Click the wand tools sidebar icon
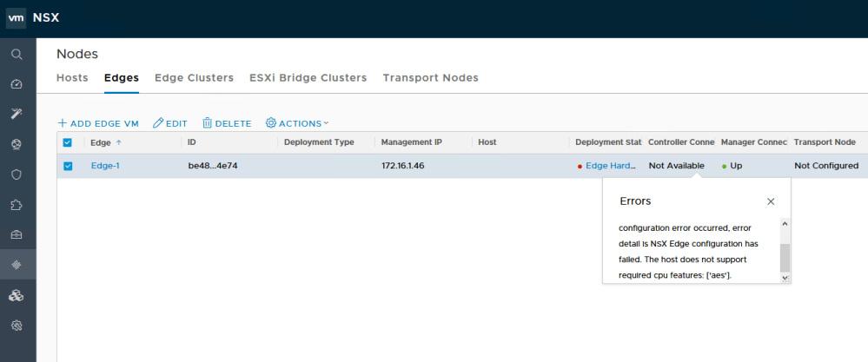The width and height of the screenshot is (868, 362). coord(17,114)
